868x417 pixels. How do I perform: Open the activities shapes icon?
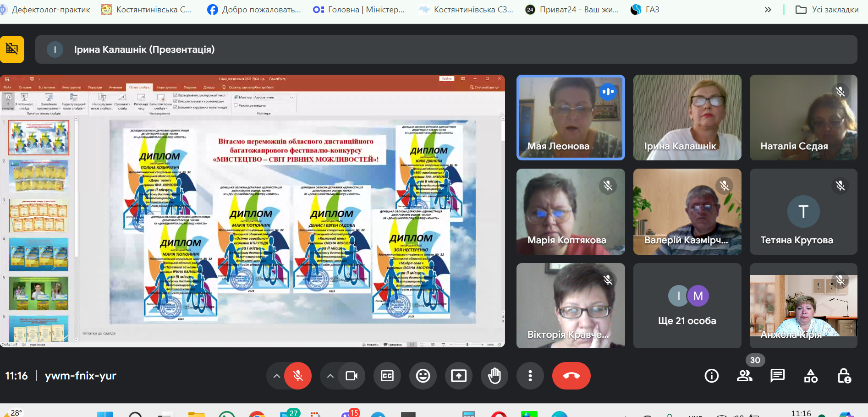point(811,376)
